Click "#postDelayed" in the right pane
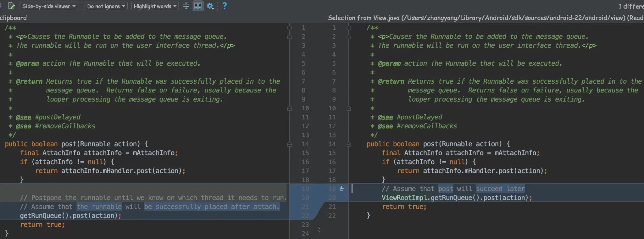Image resolution: width=644 pixels, height=239 pixels. tap(419, 117)
